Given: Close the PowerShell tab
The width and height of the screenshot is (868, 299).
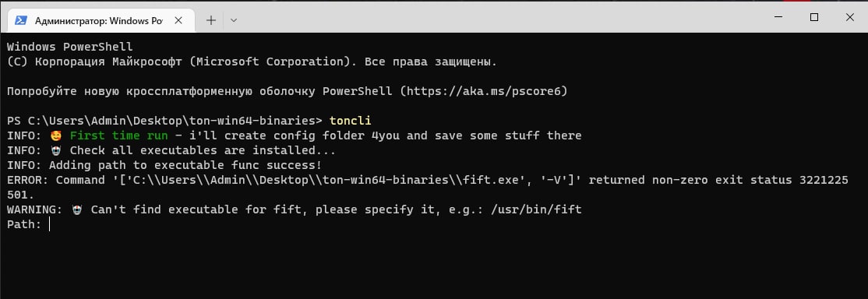Looking at the screenshot, I should (x=178, y=20).
